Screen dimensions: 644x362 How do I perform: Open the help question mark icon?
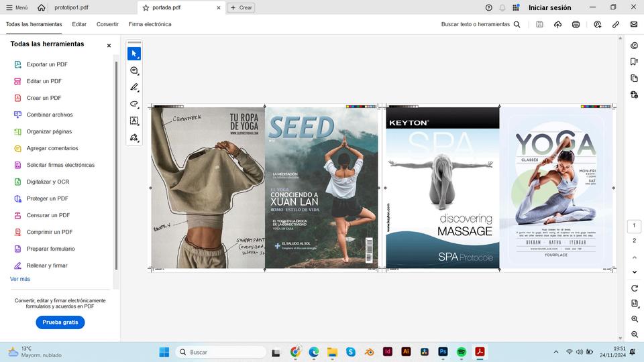489,7
